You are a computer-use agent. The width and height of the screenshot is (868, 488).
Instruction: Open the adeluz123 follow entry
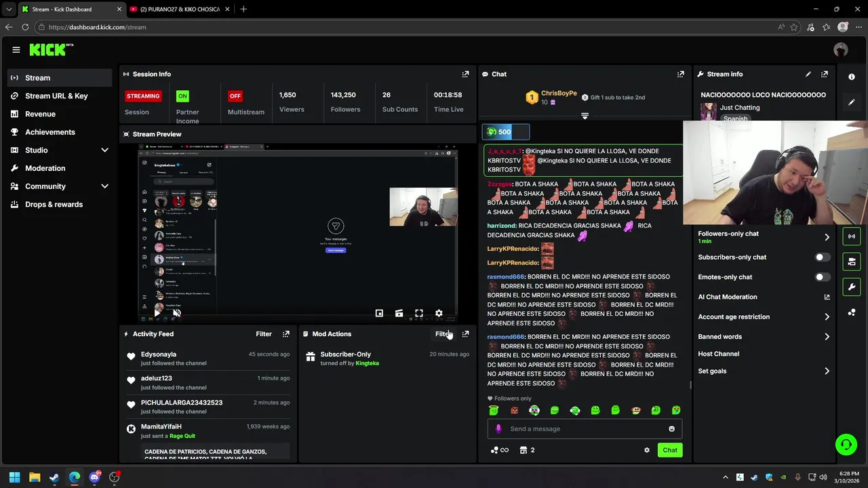click(x=208, y=383)
